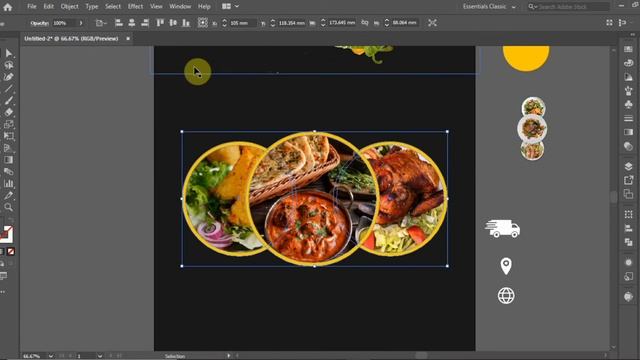Click the Fill and Stroke swatch
The height and width of the screenshot is (360, 640).
6,234
